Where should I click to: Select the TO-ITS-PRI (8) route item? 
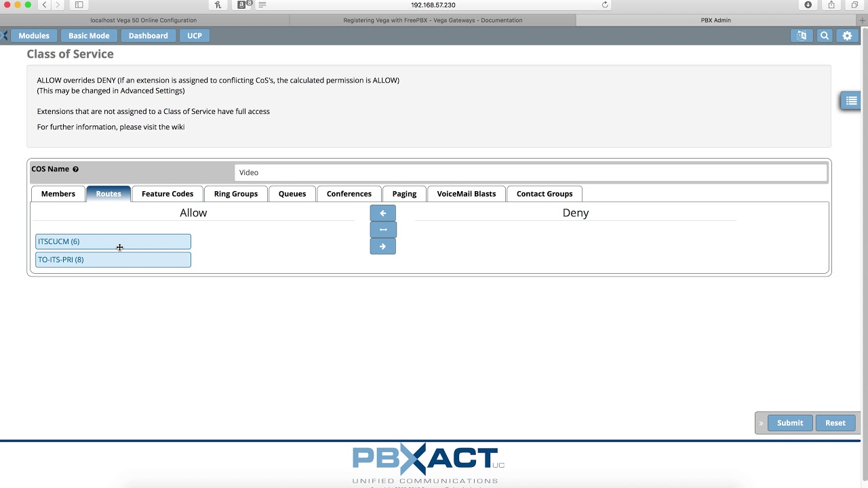pyautogui.click(x=113, y=260)
